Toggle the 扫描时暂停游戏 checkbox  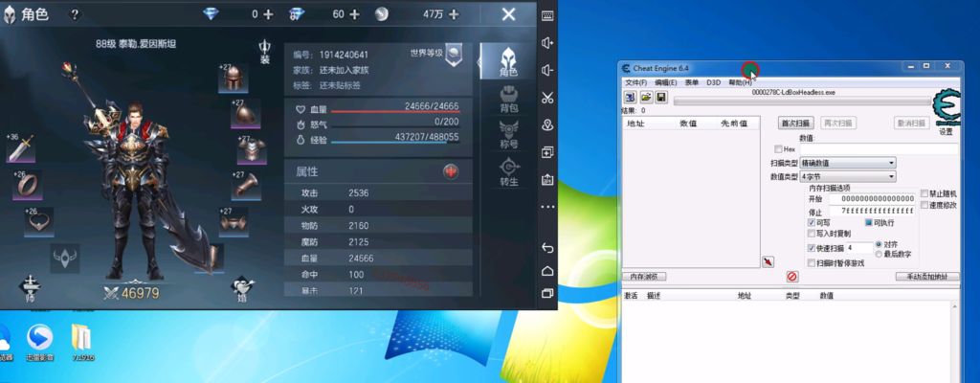coord(812,263)
